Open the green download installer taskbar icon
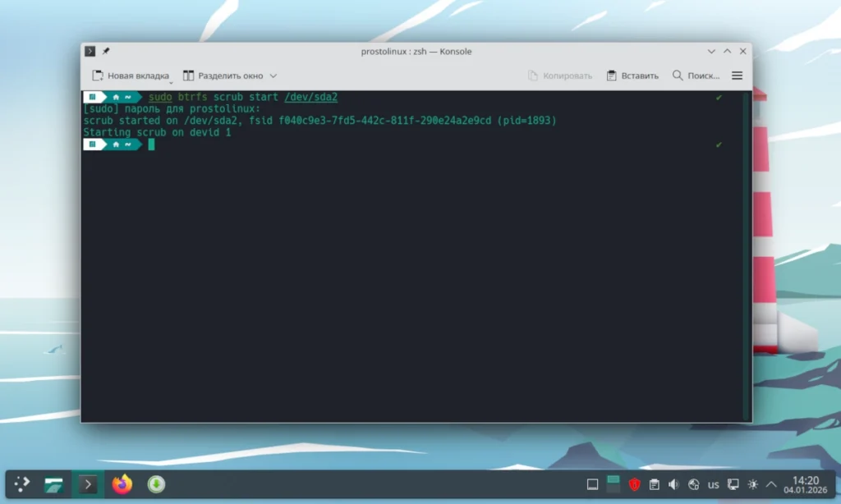This screenshot has height=504, width=841. tap(157, 484)
